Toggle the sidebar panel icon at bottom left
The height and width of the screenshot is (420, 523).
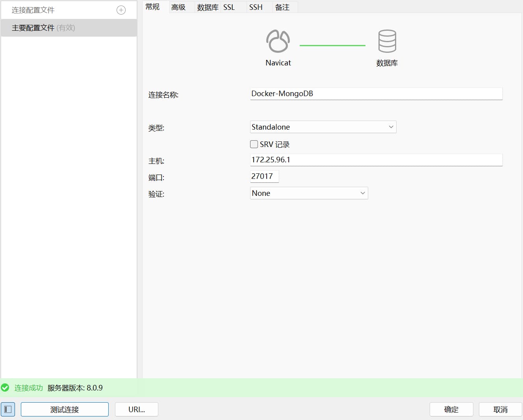[x=8, y=409]
